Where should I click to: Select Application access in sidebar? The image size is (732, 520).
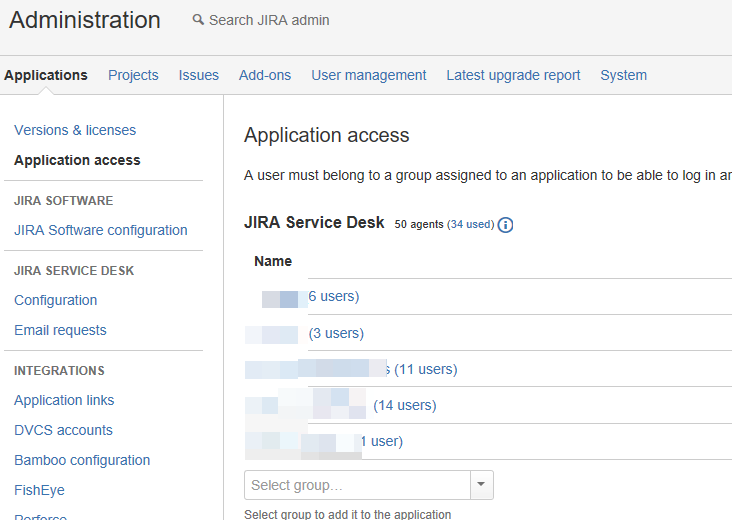point(77,160)
